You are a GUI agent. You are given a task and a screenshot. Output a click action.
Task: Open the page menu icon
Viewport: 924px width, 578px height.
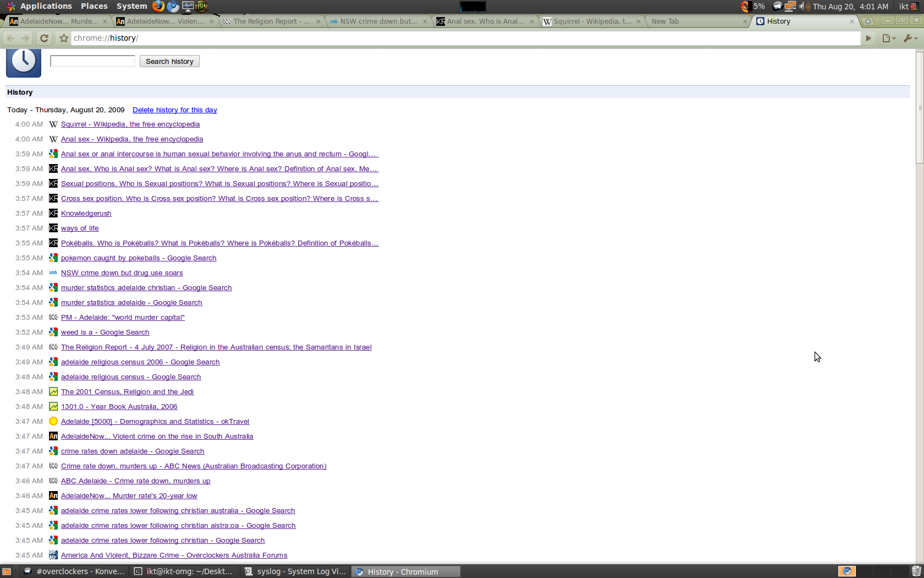(889, 38)
